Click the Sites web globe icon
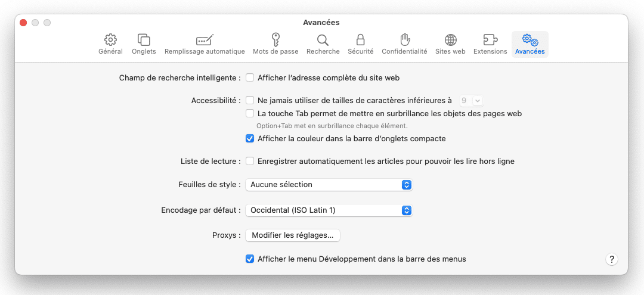This screenshot has width=644, height=295. click(450, 40)
